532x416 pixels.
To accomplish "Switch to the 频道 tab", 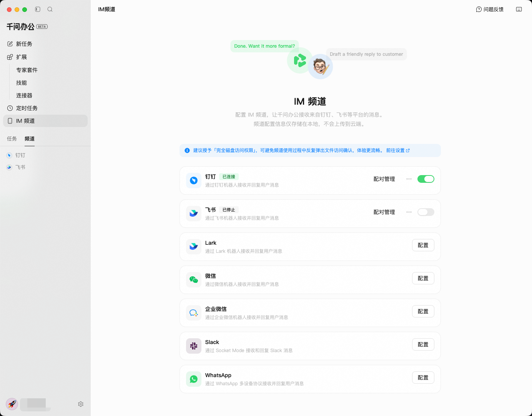I will (30, 139).
